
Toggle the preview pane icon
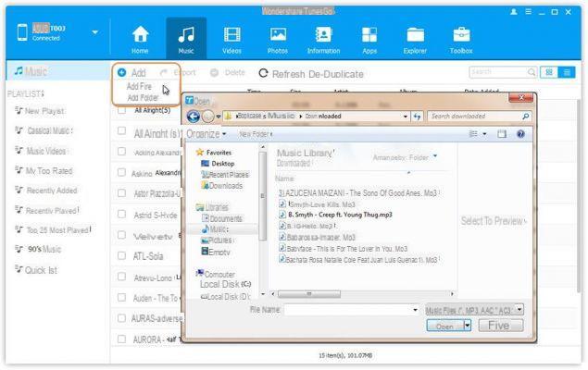pyautogui.click(x=502, y=134)
